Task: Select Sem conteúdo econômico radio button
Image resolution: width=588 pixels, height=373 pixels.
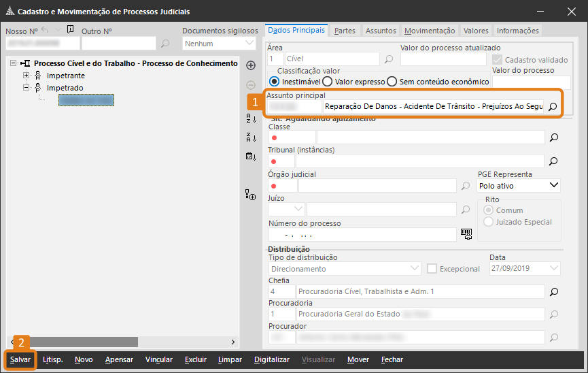Action: click(392, 82)
